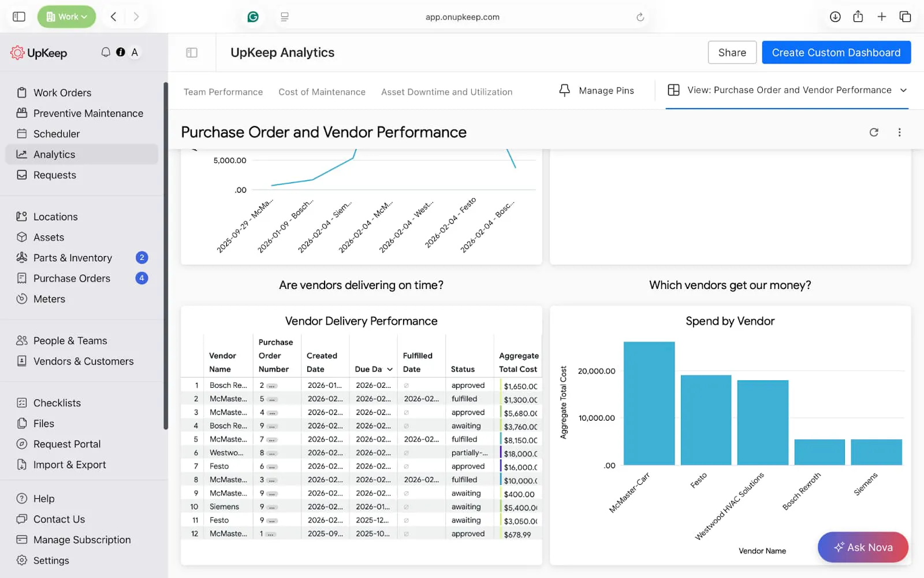Open the Team Performance tab
The height and width of the screenshot is (578, 924).
click(223, 92)
